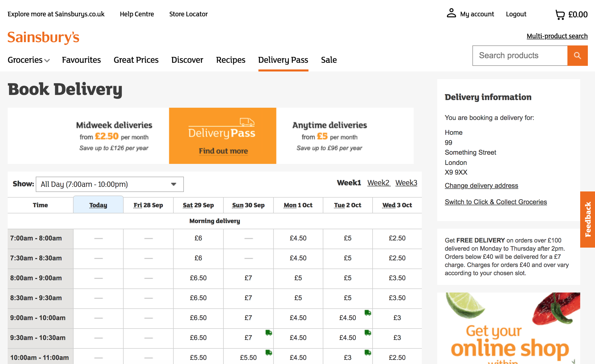Book Tuesday 7:30am - 8:30am £5 slot
The height and width of the screenshot is (364, 595).
click(348, 258)
